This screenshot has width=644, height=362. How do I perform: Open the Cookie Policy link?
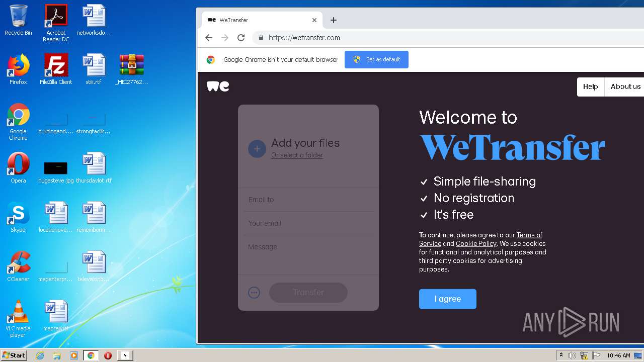[x=476, y=244]
